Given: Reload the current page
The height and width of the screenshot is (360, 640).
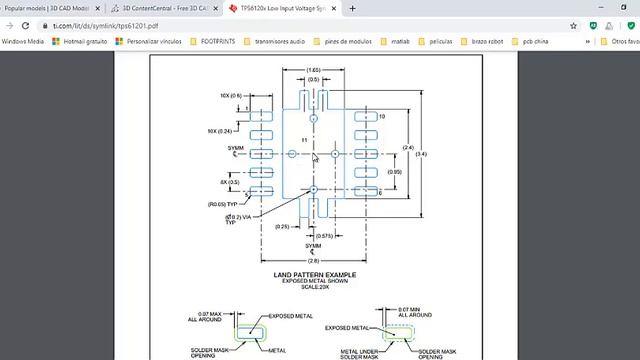Looking at the screenshot, I should pyautogui.click(x=25, y=26).
